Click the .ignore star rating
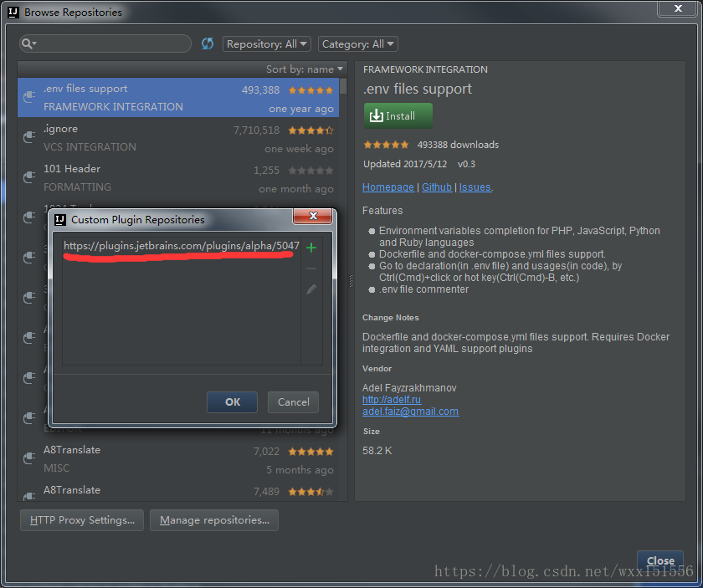The width and height of the screenshot is (703, 588). pos(310,130)
